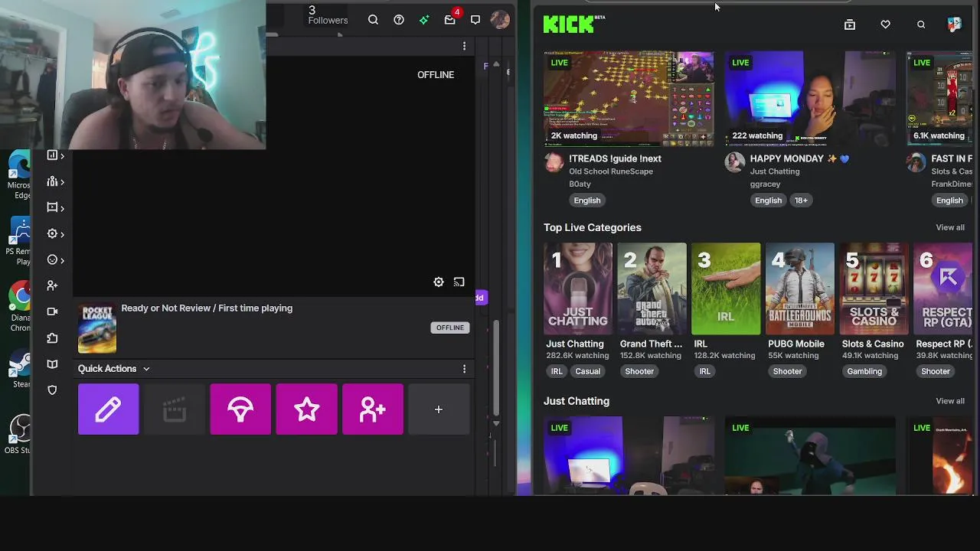Open Twitch profile avatar menu
The width and height of the screenshot is (980, 551).
coord(500,20)
